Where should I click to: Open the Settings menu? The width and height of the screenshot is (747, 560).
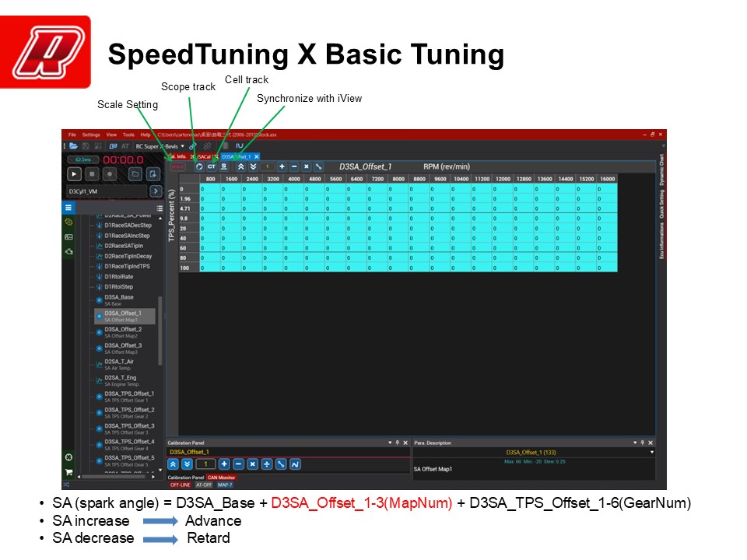click(91, 135)
